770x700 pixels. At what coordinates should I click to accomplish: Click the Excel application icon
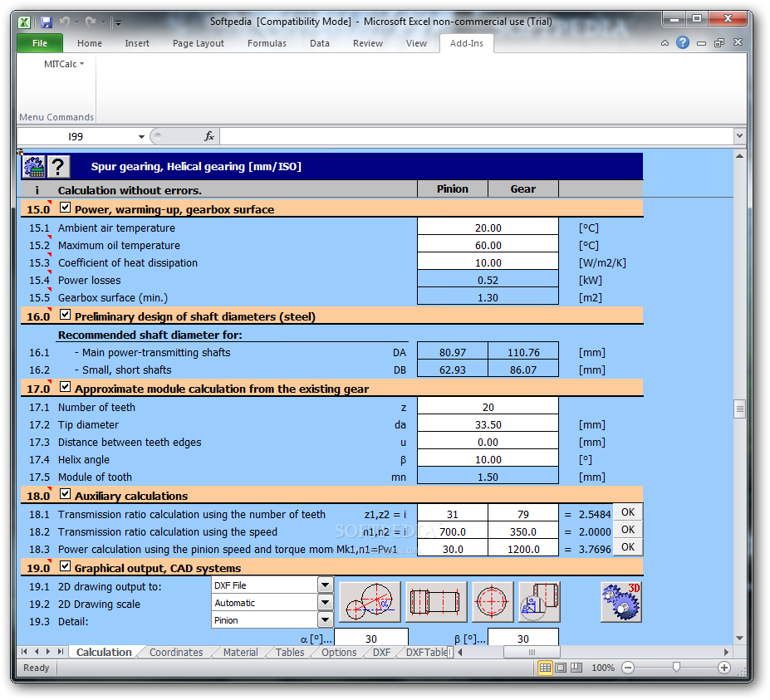point(25,22)
